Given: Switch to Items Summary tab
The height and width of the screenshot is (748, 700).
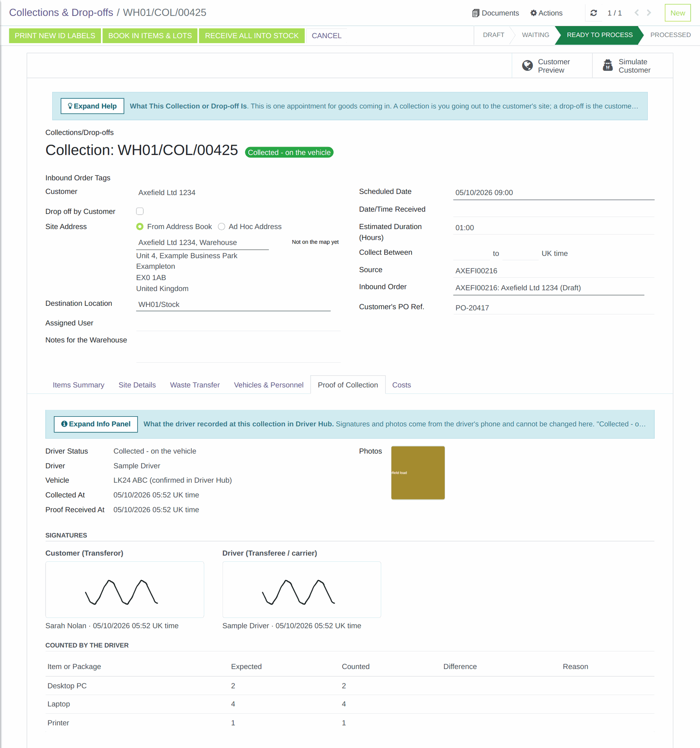Looking at the screenshot, I should pyautogui.click(x=78, y=385).
